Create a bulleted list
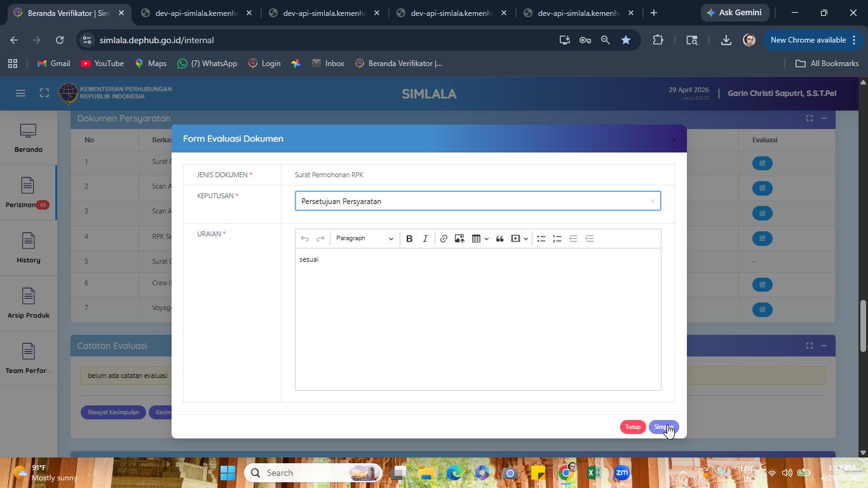868x488 pixels. pyautogui.click(x=541, y=238)
